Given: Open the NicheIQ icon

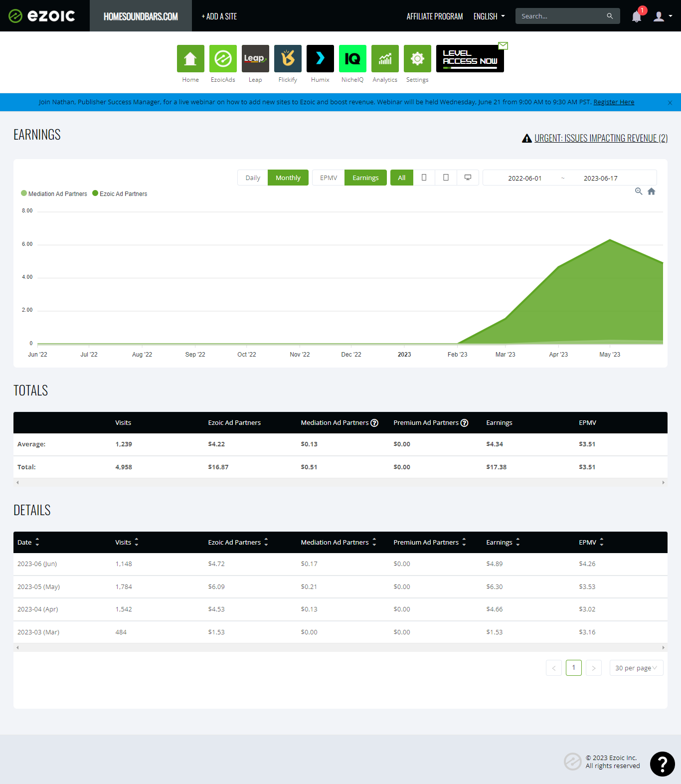Looking at the screenshot, I should 352,58.
